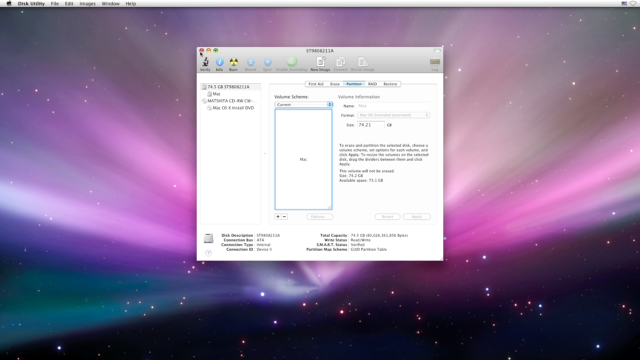Viewport: 640px width, 360px height.
Task: Switch to the Restore tab
Action: tap(390, 84)
